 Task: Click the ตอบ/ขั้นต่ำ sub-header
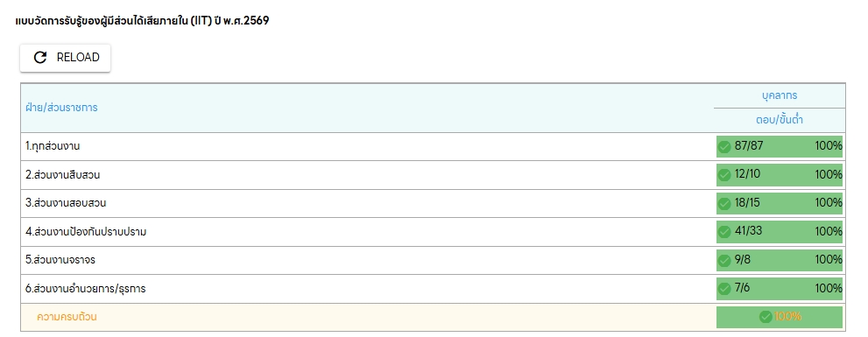pos(780,120)
